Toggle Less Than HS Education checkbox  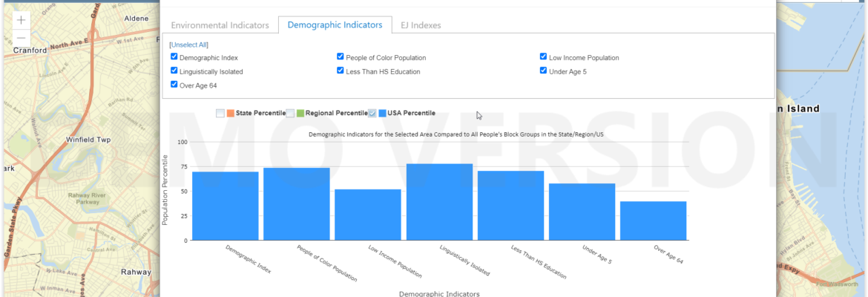[x=341, y=71]
